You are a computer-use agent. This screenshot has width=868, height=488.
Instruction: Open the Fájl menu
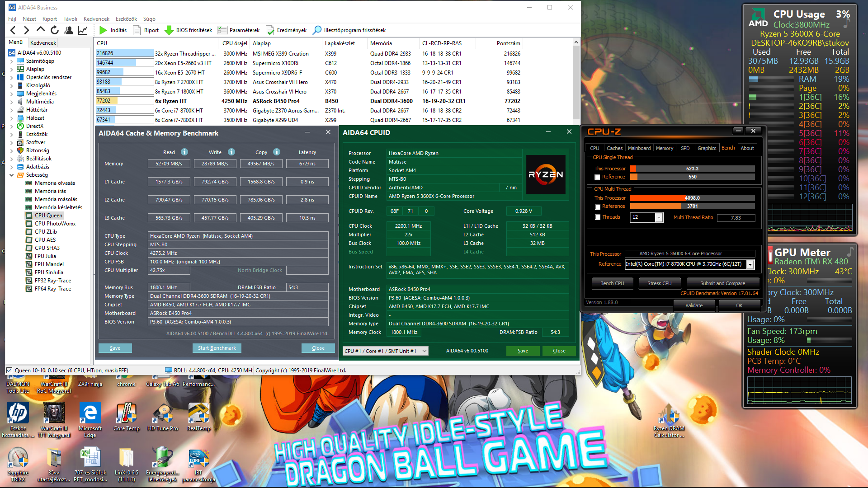tap(12, 19)
